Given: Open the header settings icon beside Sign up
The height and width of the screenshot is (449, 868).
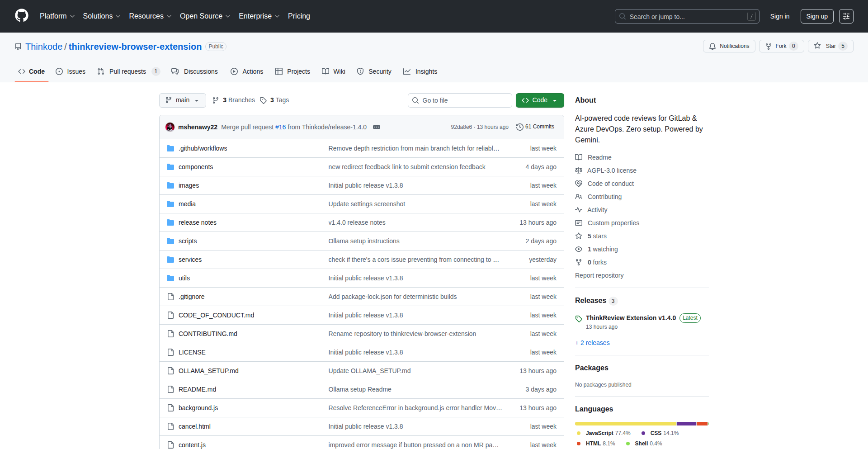Looking at the screenshot, I should pyautogui.click(x=846, y=16).
